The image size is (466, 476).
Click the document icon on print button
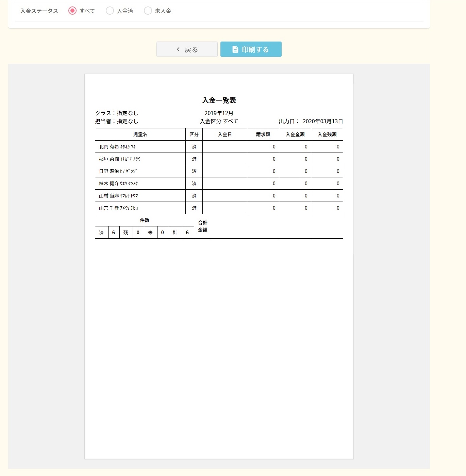235,49
